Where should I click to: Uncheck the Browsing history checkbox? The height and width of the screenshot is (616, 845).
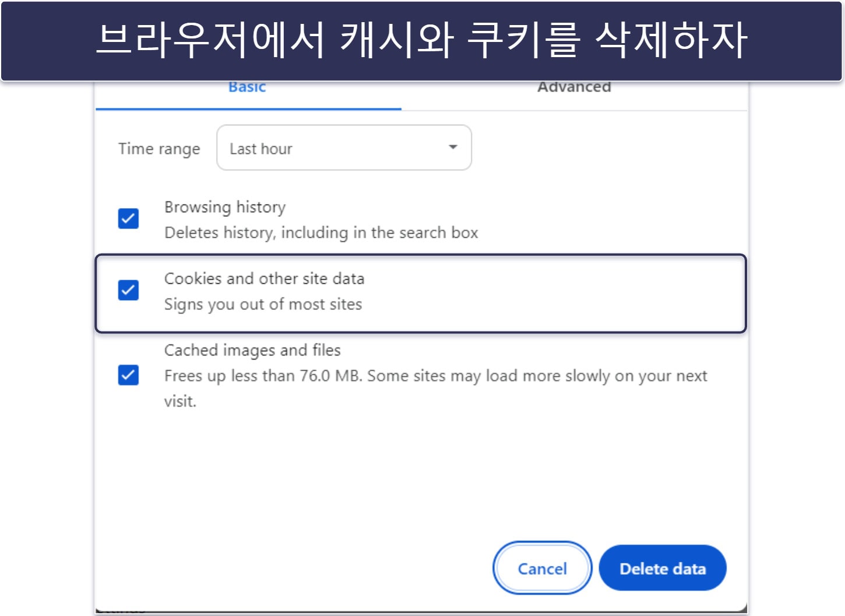[128, 219]
